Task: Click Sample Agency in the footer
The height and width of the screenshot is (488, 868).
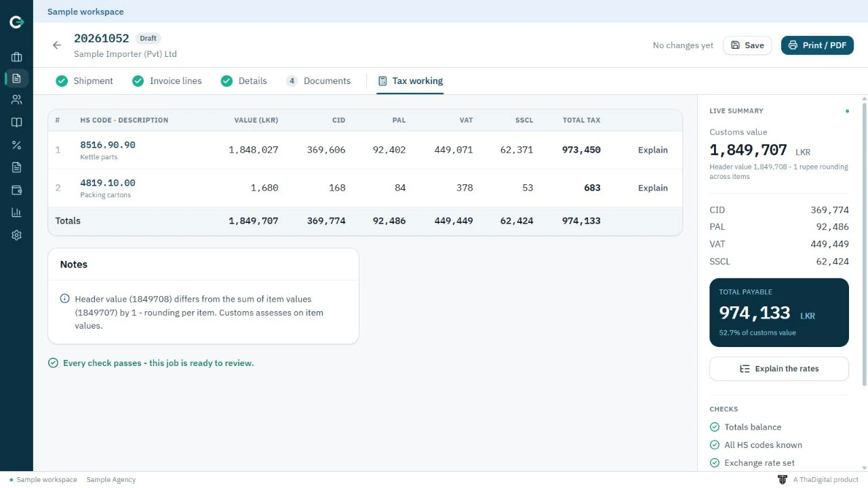Action: [111, 479]
